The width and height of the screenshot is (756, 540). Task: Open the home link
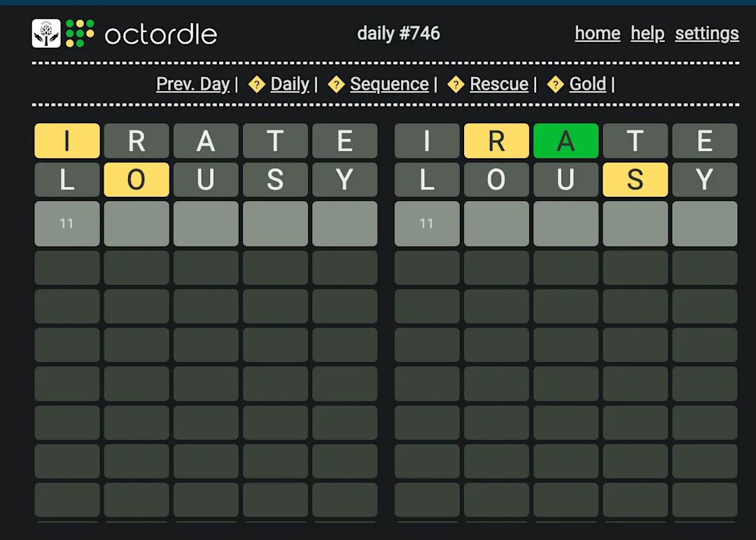click(x=597, y=34)
